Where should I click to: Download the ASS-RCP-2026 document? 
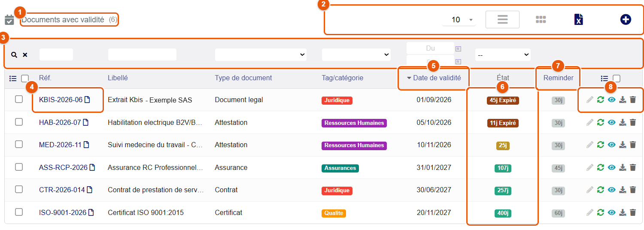point(623,167)
